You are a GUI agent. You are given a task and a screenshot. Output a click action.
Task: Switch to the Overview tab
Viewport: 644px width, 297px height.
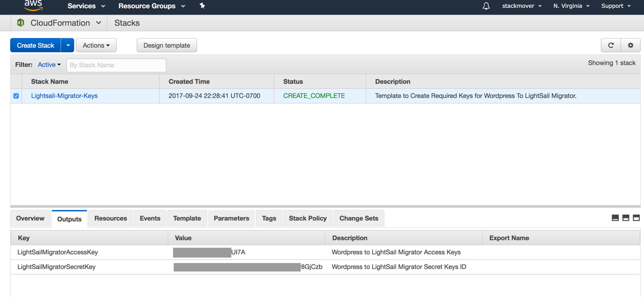tap(30, 218)
